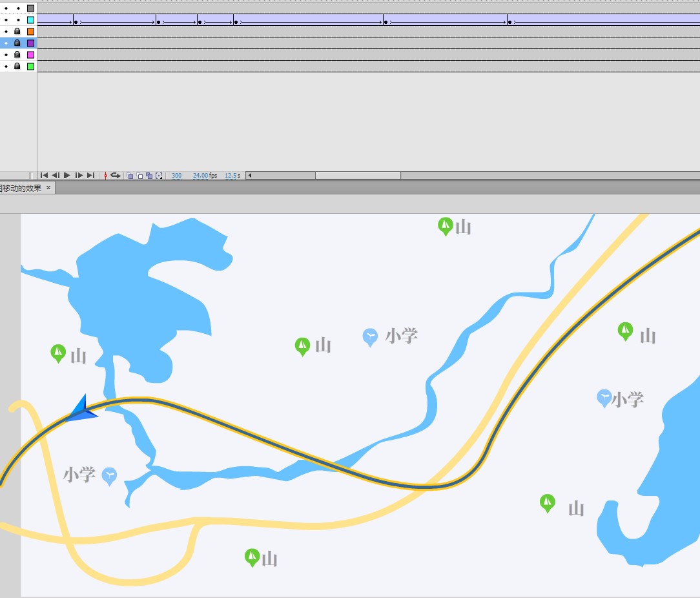The height and width of the screenshot is (598, 700).
Task: Go to the first frame
Action: [44, 176]
